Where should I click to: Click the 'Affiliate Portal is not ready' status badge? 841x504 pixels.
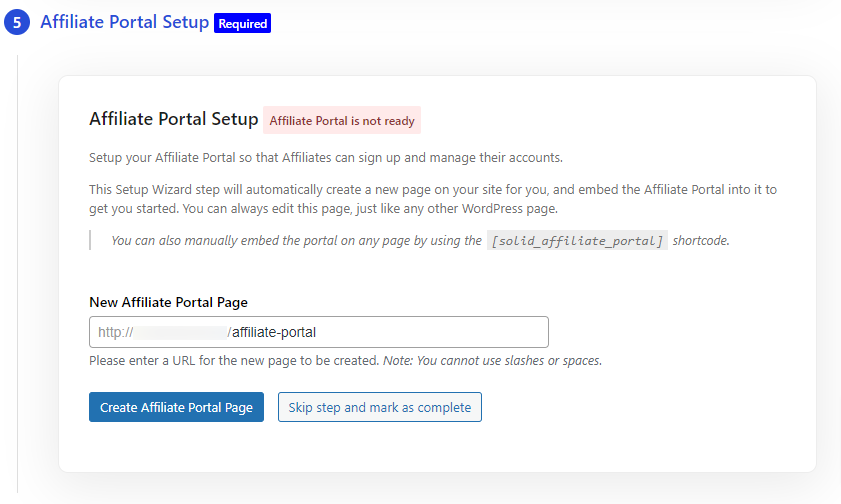point(342,121)
